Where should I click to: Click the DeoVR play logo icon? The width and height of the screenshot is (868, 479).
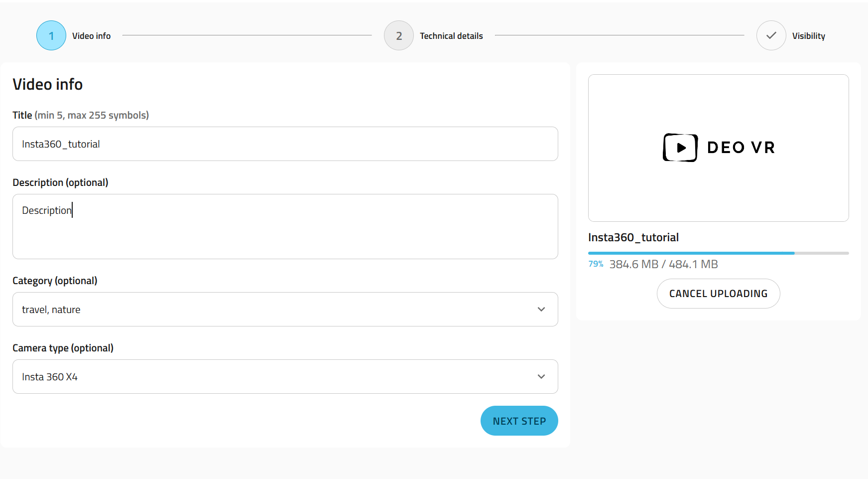click(680, 148)
